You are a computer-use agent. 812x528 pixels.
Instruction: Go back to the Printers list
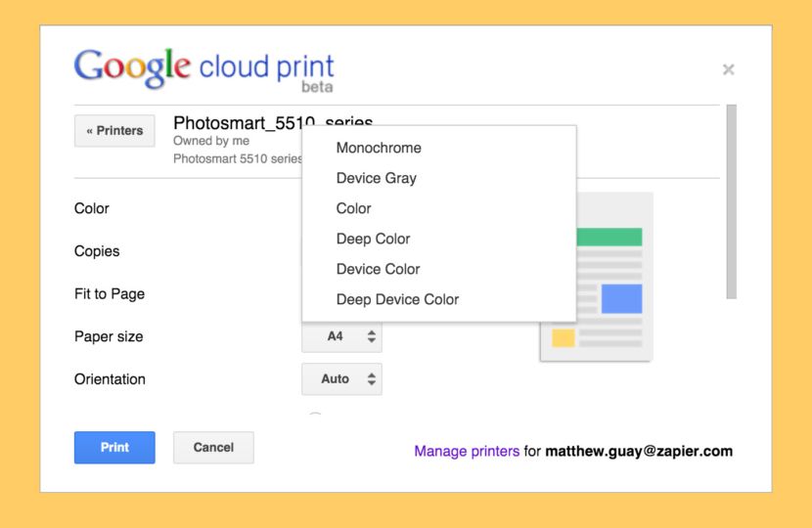tap(114, 130)
